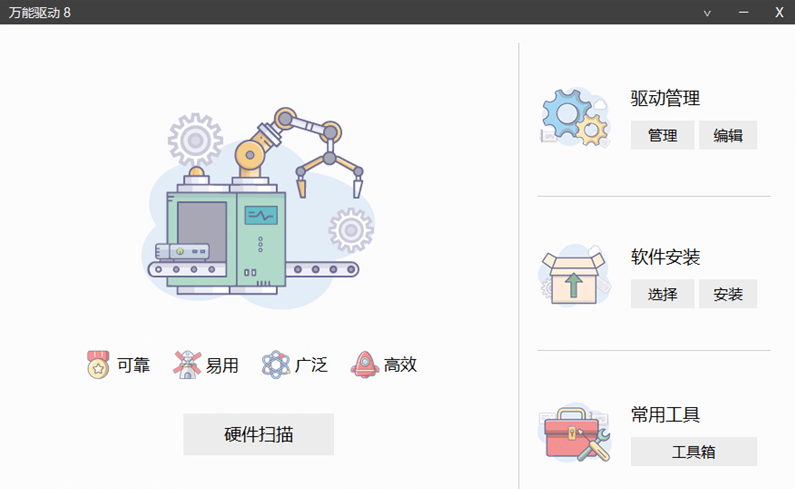Close the 万能驱动 8 window
Image resolution: width=795 pixels, height=489 pixels.
pos(779,12)
